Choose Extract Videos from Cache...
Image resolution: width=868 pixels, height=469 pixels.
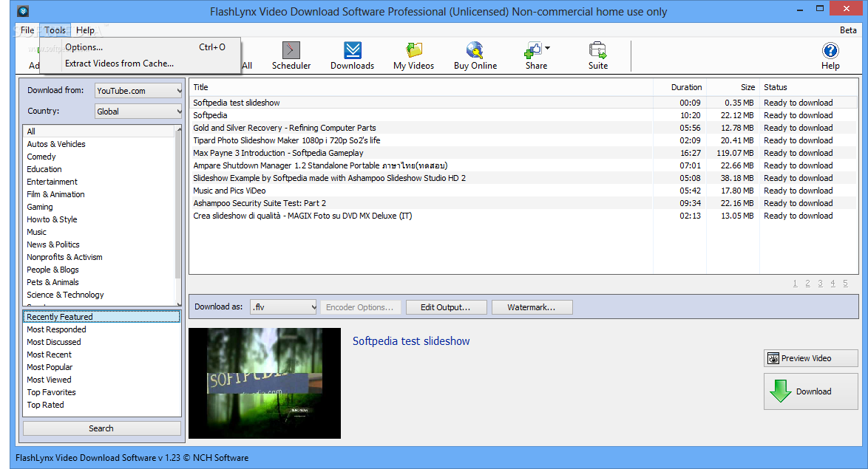click(x=140, y=64)
